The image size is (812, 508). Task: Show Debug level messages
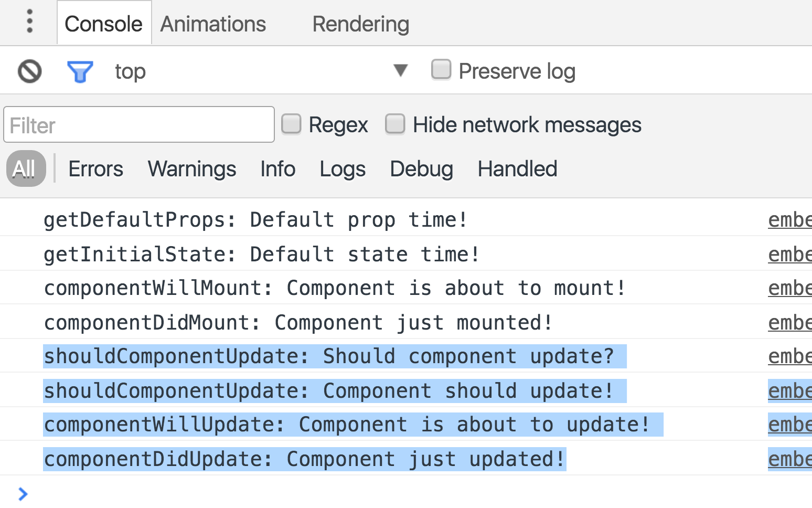[421, 169]
